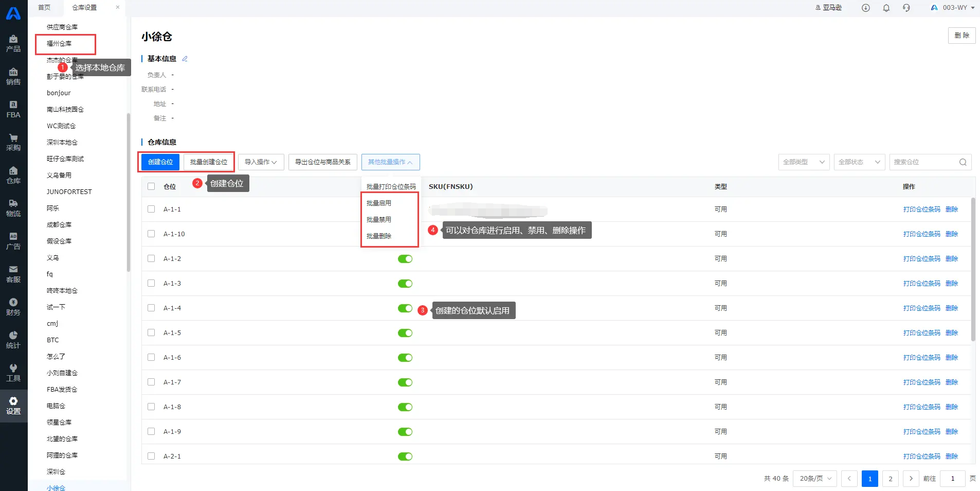Tick the select-all checkbox in table header

click(x=151, y=186)
